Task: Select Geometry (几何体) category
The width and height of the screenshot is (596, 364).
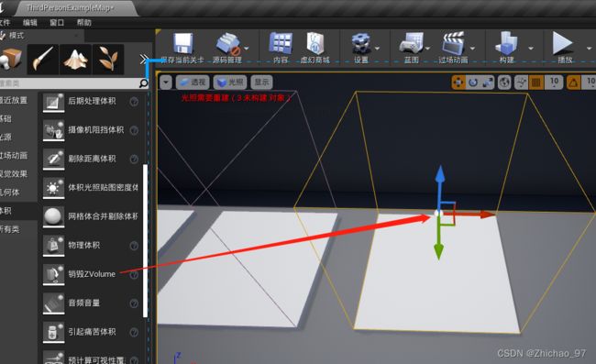Action: tap(10, 193)
